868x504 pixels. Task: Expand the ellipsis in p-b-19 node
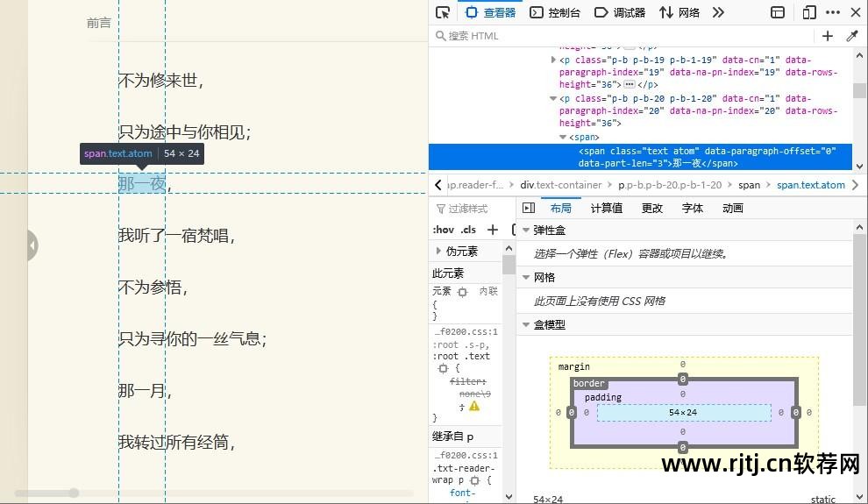(x=630, y=85)
